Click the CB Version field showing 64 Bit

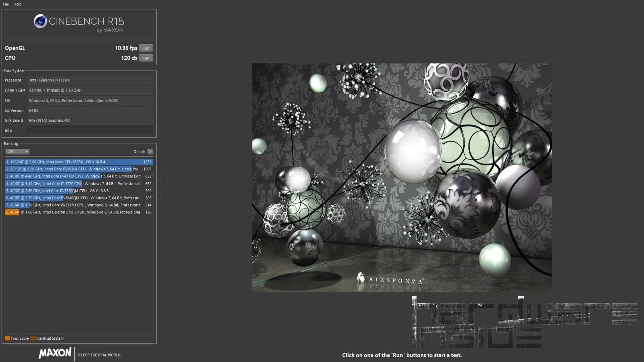pos(90,110)
